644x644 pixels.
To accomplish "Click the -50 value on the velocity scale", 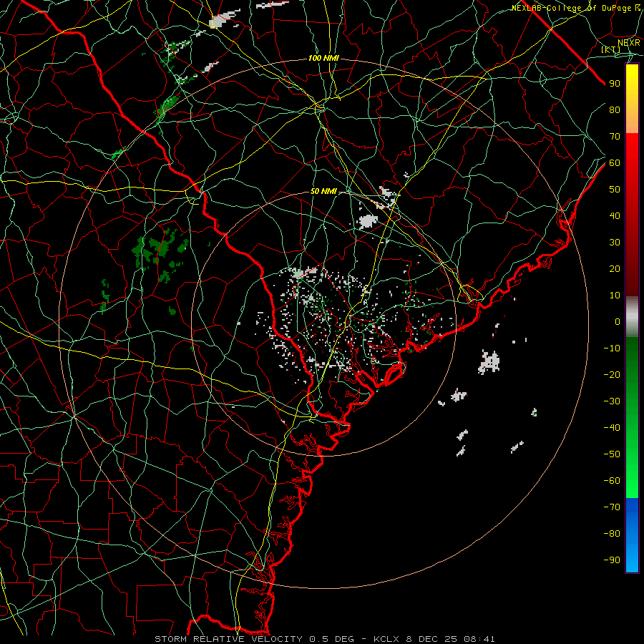I will point(612,454).
